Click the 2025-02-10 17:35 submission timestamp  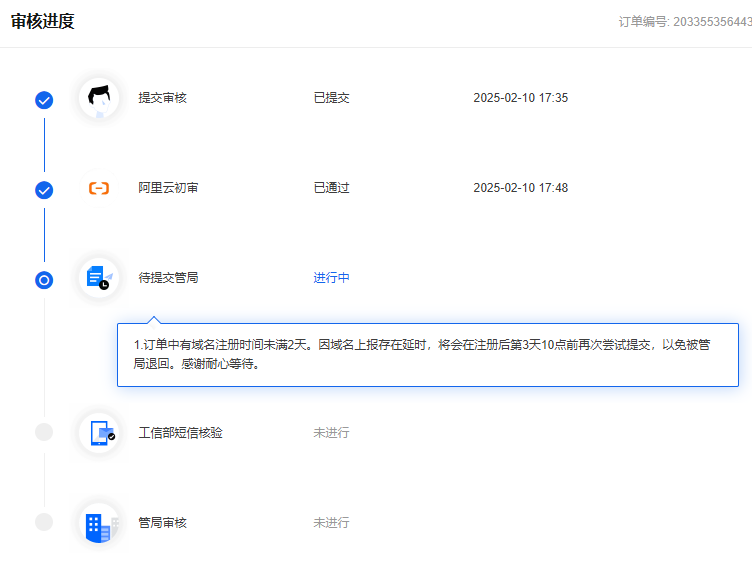pos(520,98)
